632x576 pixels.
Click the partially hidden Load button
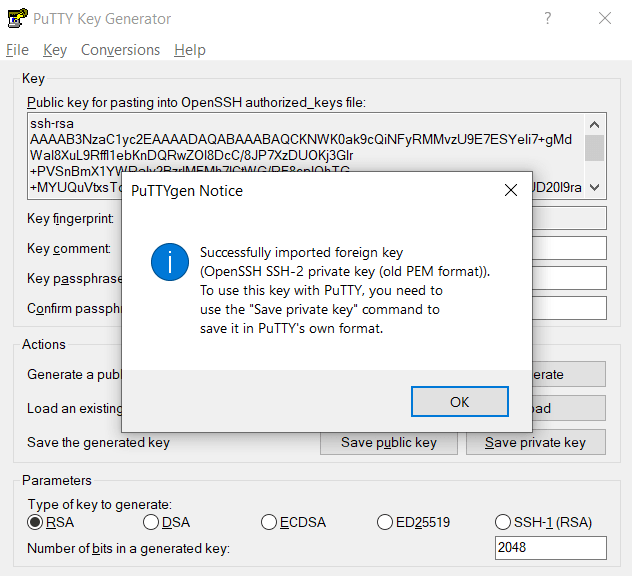click(569, 408)
